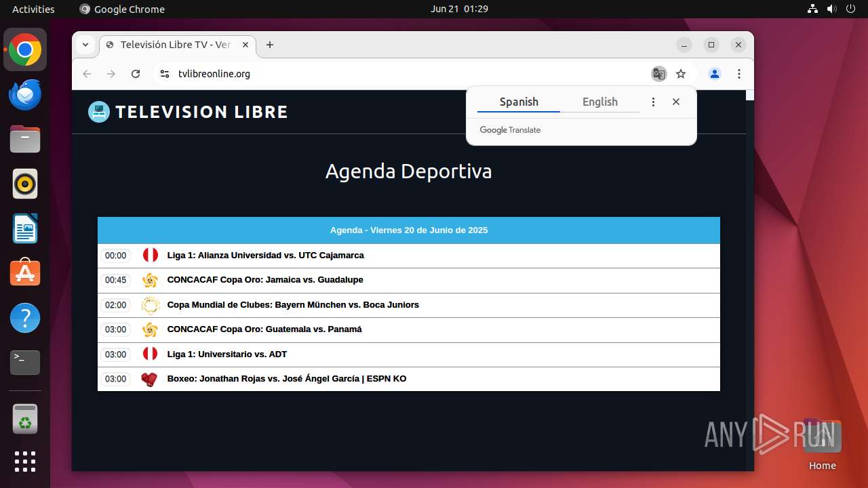This screenshot has height=488, width=868.
Task: Click the CONCACAF logo for Guatemala vs. Panamá
Action: 150,329
